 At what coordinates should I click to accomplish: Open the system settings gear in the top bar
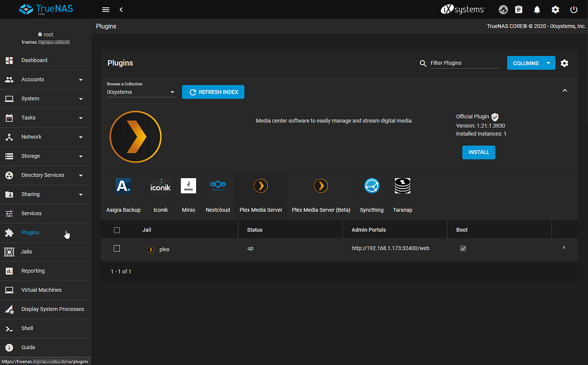[x=555, y=9]
